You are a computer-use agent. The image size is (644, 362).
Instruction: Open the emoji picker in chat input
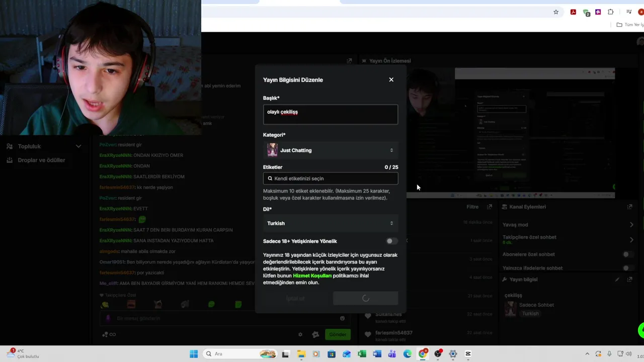tap(342, 318)
